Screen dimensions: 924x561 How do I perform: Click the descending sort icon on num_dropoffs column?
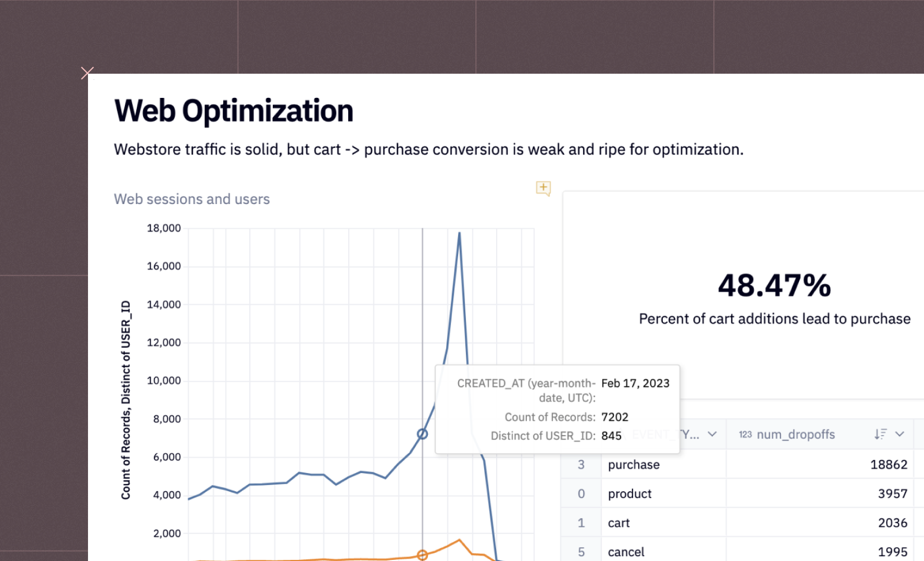coord(881,434)
